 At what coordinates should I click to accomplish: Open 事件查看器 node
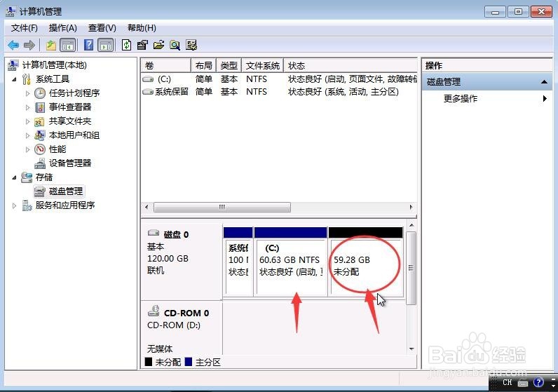point(70,107)
